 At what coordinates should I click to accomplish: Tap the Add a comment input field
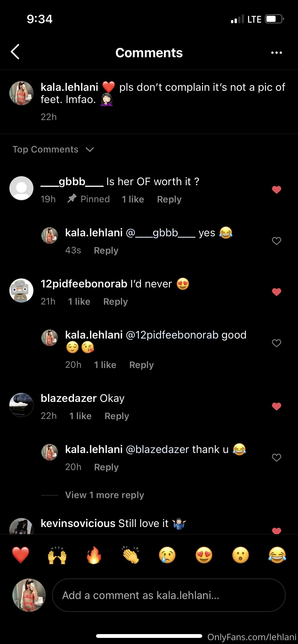pos(169,595)
